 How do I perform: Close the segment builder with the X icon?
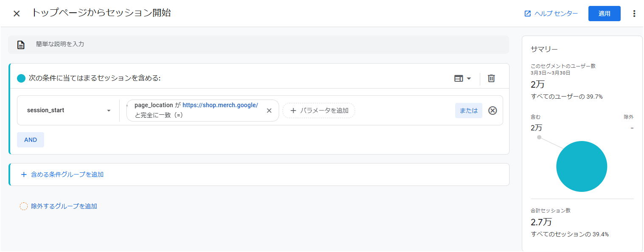(x=17, y=14)
